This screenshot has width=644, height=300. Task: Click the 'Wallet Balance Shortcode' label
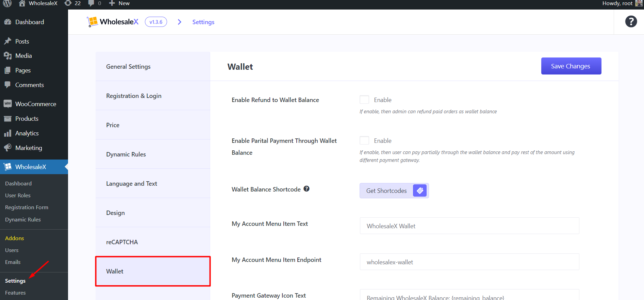pyautogui.click(x=266, y=189)
